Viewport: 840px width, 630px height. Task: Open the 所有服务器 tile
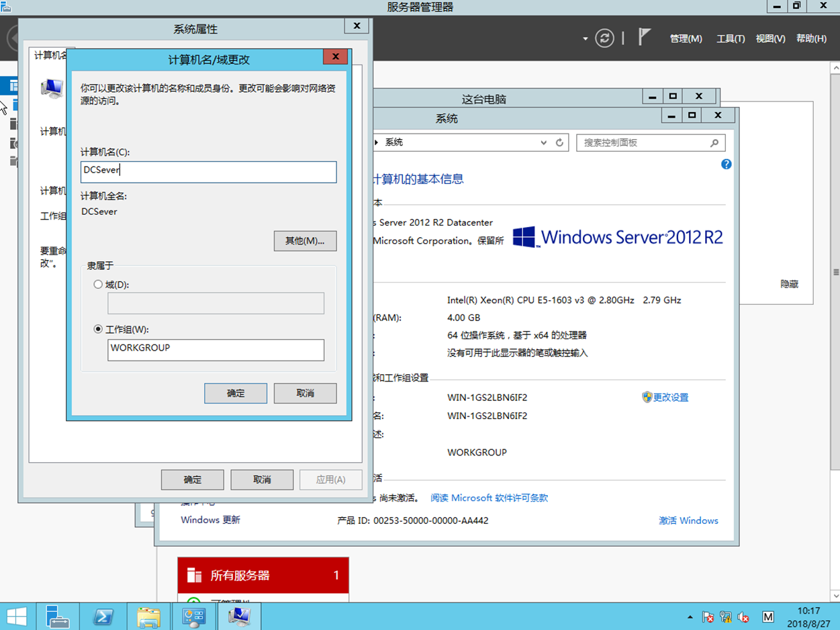(x=263, y=576)
